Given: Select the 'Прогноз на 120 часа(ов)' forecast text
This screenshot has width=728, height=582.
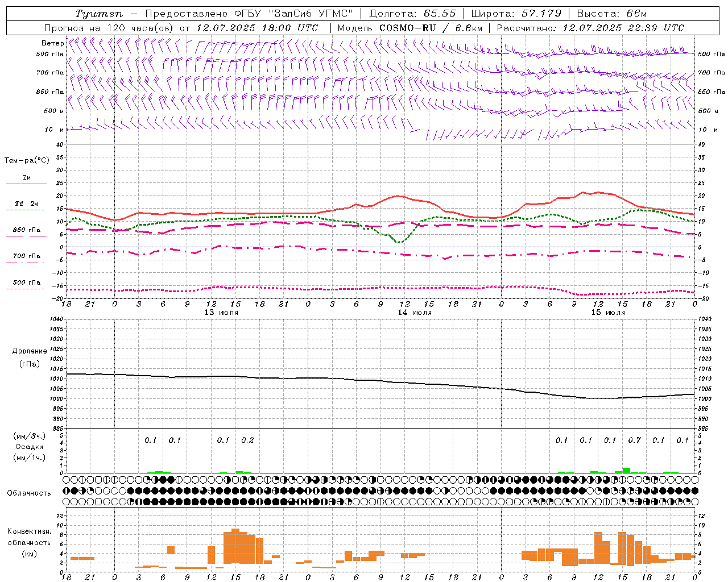Looking at the screenshot, I should pyautogui.click(x=109, y=28).
